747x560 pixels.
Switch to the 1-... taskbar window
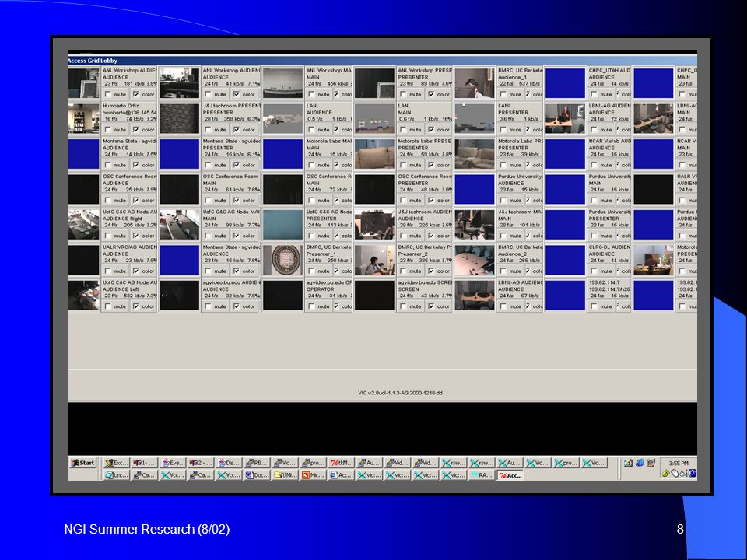[x=145, y=463]
